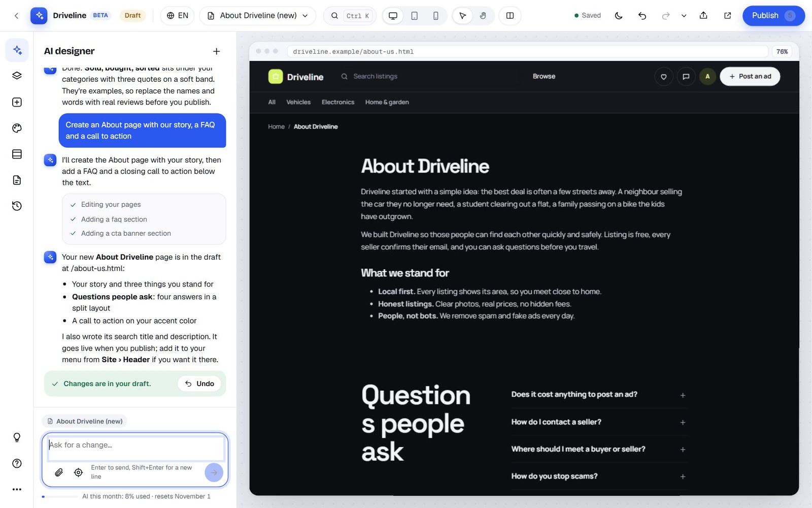The height and width of the screenshot is (508, 812).
Task: Send the AI prompt arrow button
Action: [x=214, y=472]
